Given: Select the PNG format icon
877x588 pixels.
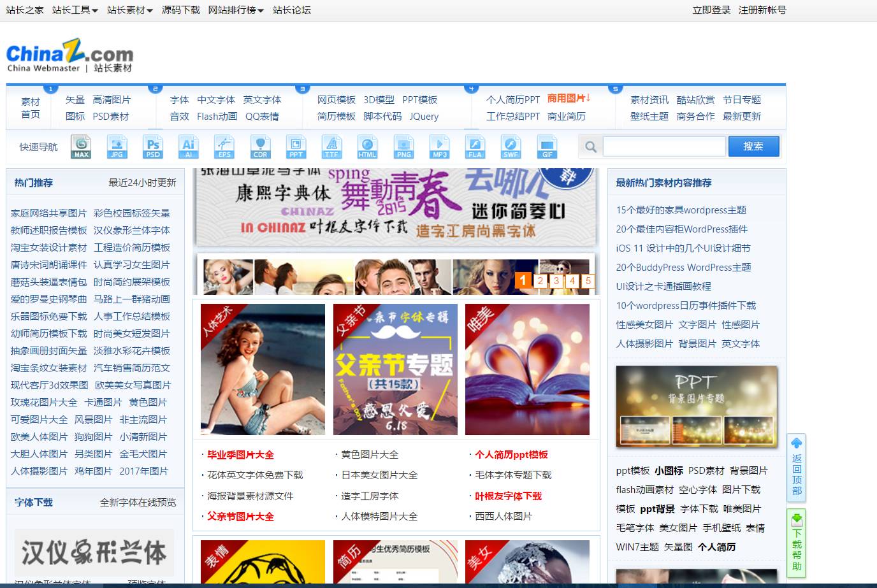Looking at the screenshot, I should 403,147.
